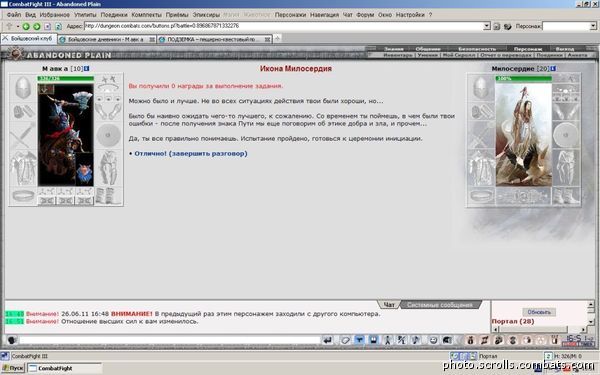Select the Чат tab above the messages
Viewport: 600px width, 375px height.
point(389,305)
